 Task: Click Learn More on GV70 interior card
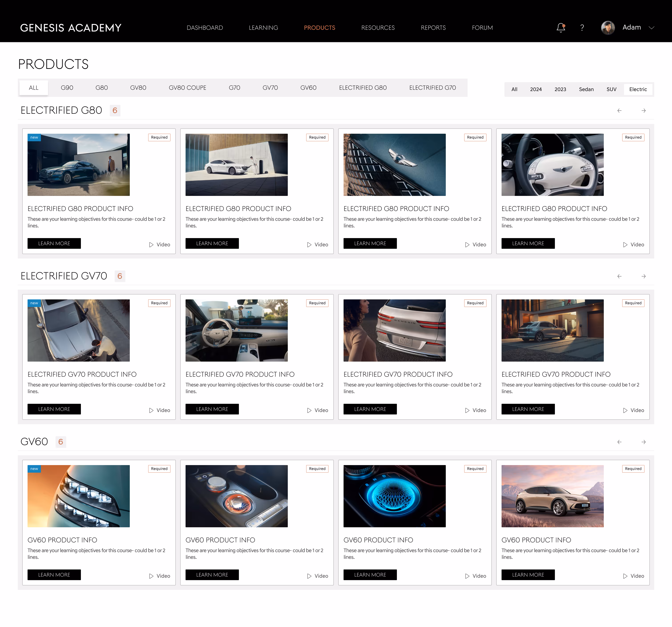coord(212,409)
